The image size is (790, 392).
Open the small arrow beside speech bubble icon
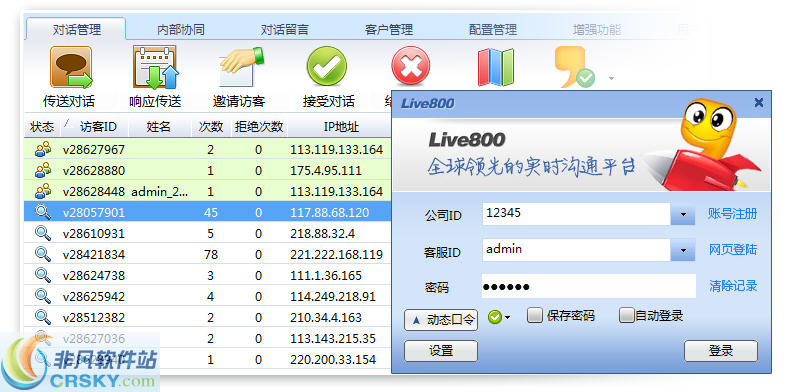611,79
